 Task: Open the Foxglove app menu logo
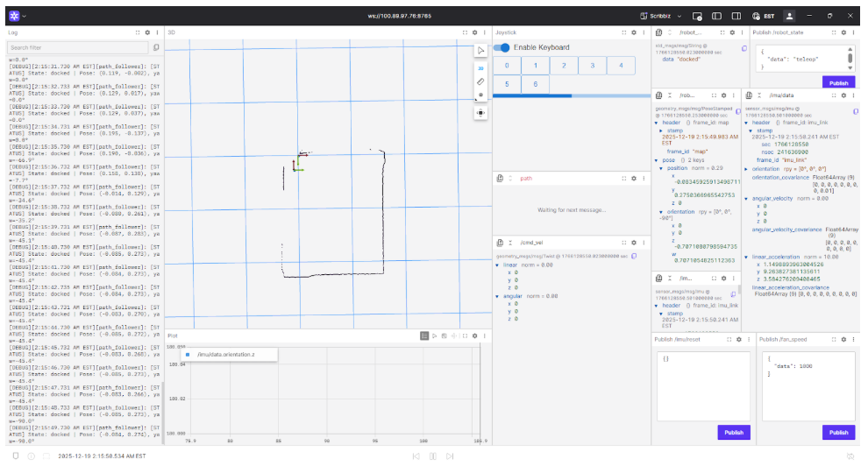pyautogui.click(x=15, y=16)
